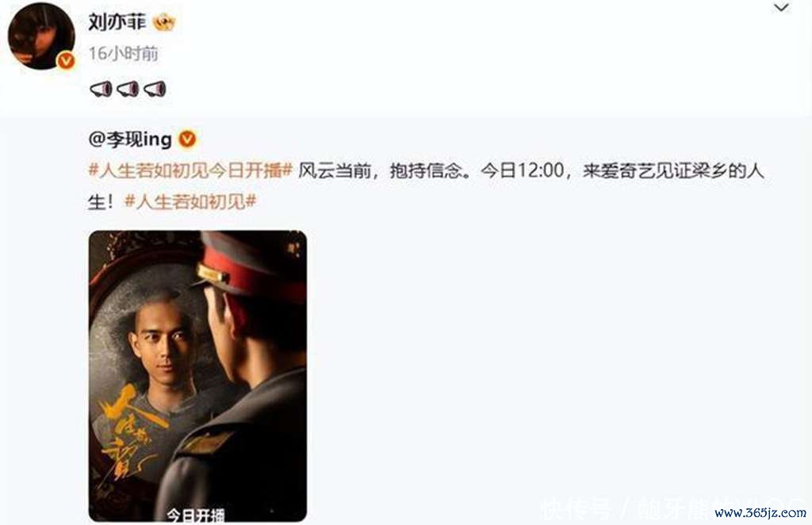
Task: Expand the post options chevron
Action: coord(781,8)
